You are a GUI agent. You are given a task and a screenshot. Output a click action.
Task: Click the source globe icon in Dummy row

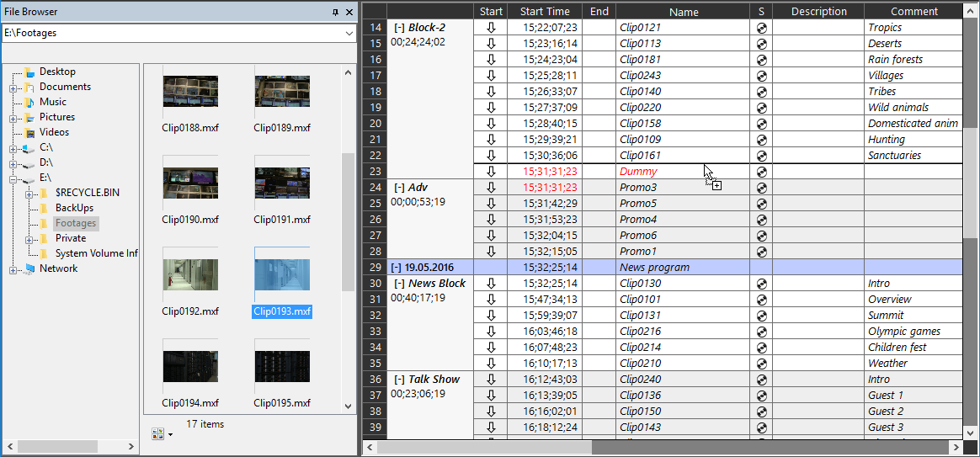[x=761, y=172]
